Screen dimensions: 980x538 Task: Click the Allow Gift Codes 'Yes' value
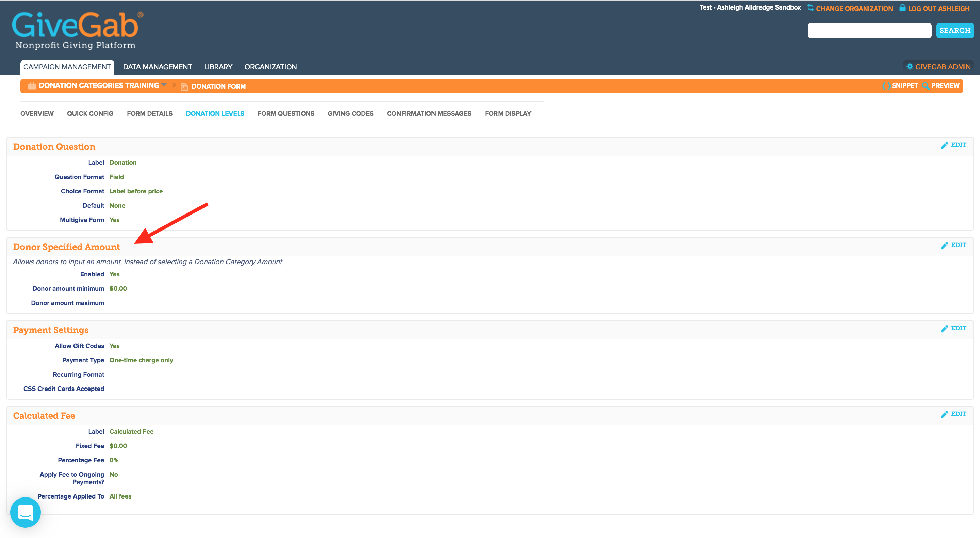click(x=114, y=346)
